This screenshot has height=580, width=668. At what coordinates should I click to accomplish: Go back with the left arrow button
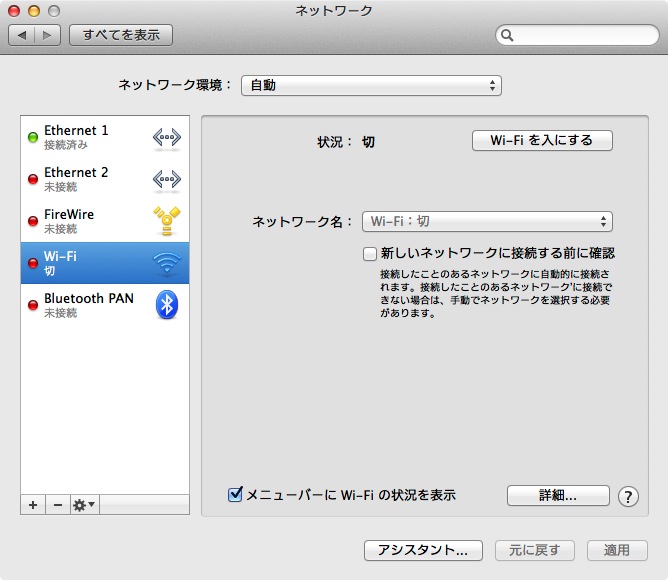pos(22,35)
